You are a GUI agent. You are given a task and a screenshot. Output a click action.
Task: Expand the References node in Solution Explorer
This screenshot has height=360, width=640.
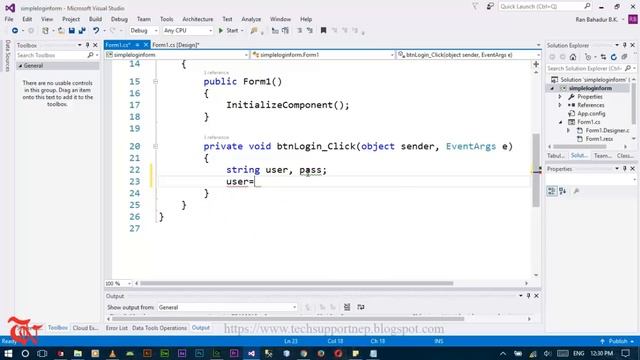pos(560,105)
